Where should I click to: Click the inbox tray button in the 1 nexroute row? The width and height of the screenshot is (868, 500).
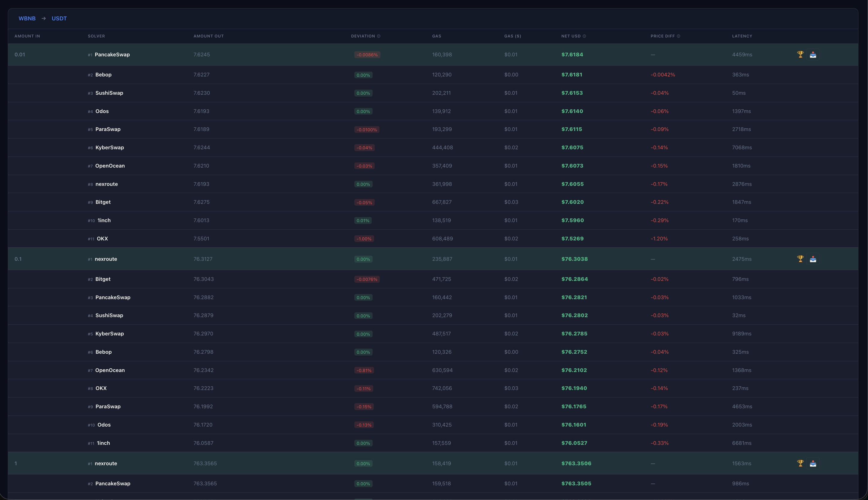coord(813,463)
